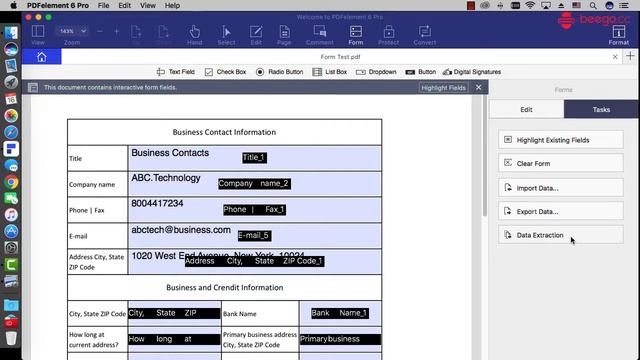Image resolution: width=640 pixels, height=360 pixels.
Task: Open the App Store from the dock
Action: (x=11, y=231)
